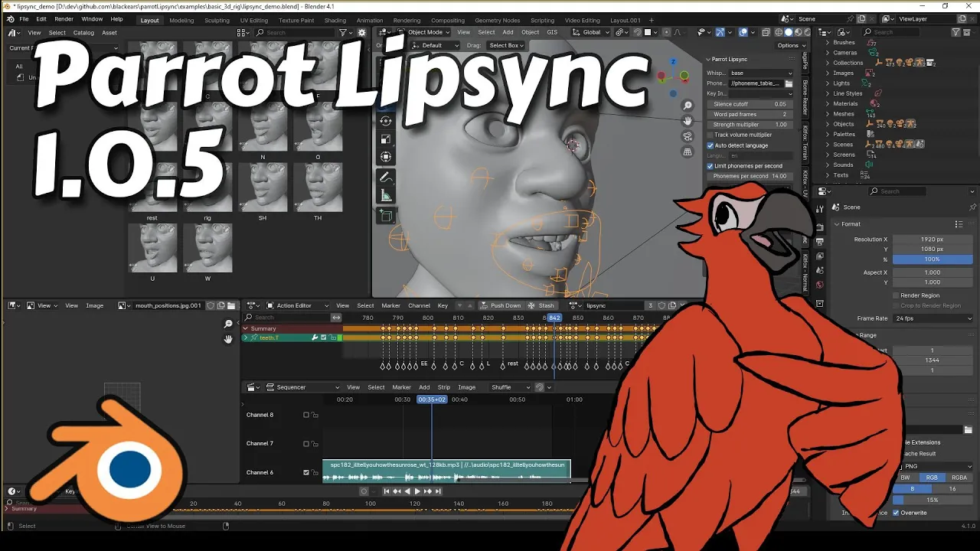Toggle teeth.T channel checkbox in Action Editor

coord(323,337)
